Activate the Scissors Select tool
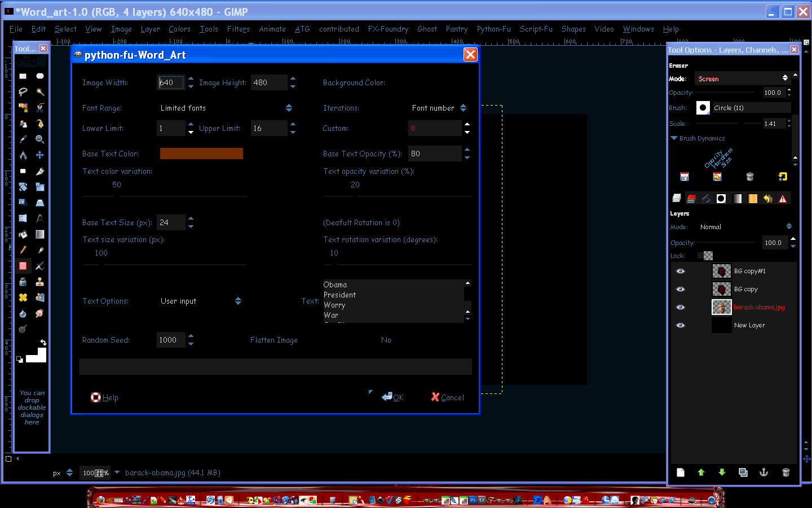Screen dimensions: 812x508 tap(40, 107)
